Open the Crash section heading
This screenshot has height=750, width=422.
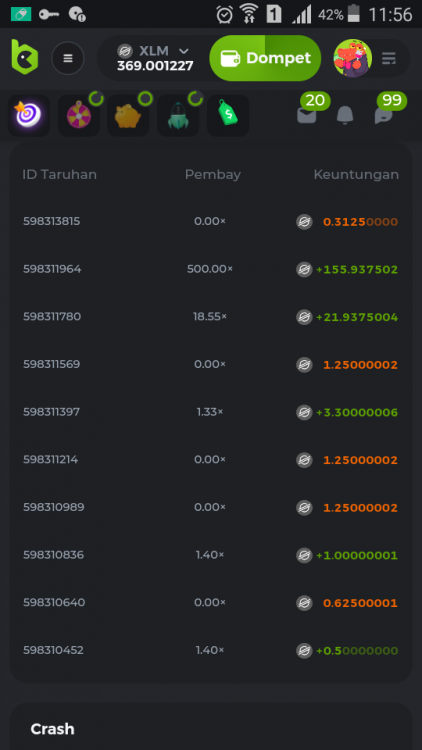click(53, 729)
